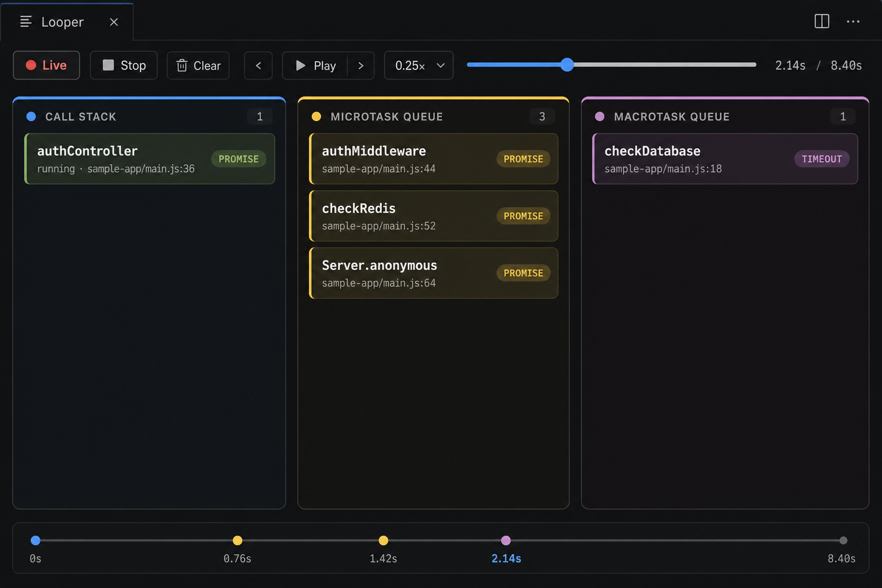Click PROMISE badge on authMiddleware
882x588 pixels.
(x=523, y=159)
